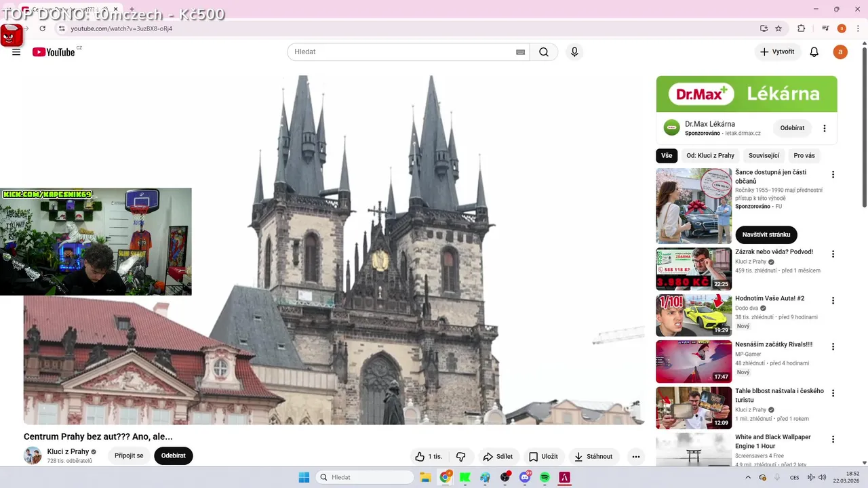Screen dimensions: 868x488
Task: Click the Dr.Max Lékárna ad banner
Action: [747, 94]
